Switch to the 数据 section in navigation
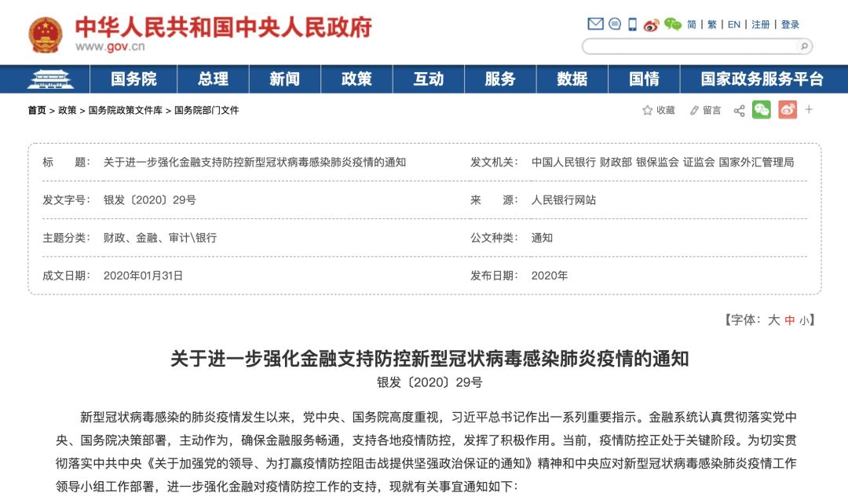 click(x=572, y=79)
